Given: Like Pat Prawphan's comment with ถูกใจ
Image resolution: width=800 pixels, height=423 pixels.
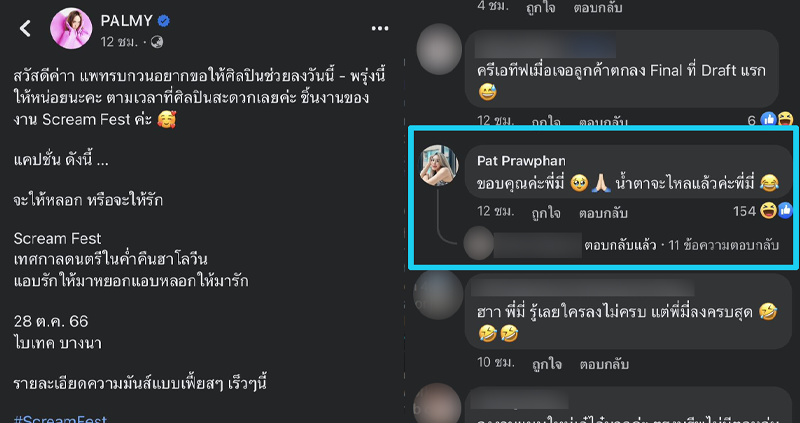Looking at the screenshot, I should 546,213.
